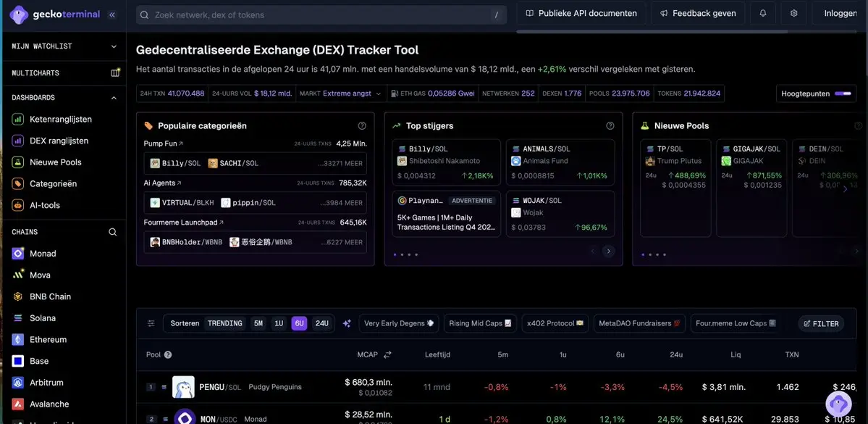The image size is (868, 424).
Task: Open the Categorieën tag icon
Action: click(x=18, y=183)
